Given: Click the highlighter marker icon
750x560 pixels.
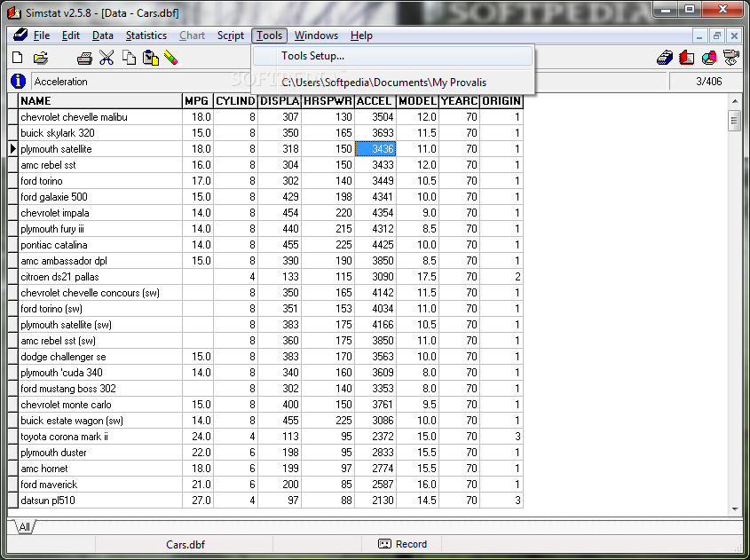Looking at the screenshot, I should 170,58.
